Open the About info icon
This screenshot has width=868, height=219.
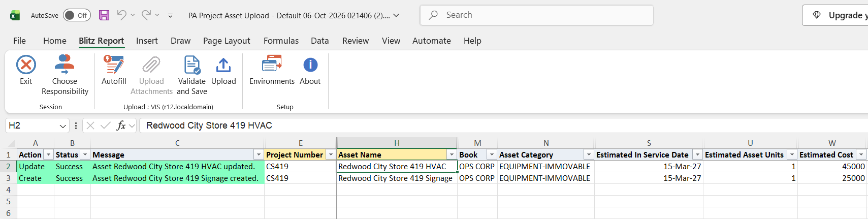pos(310,65)
